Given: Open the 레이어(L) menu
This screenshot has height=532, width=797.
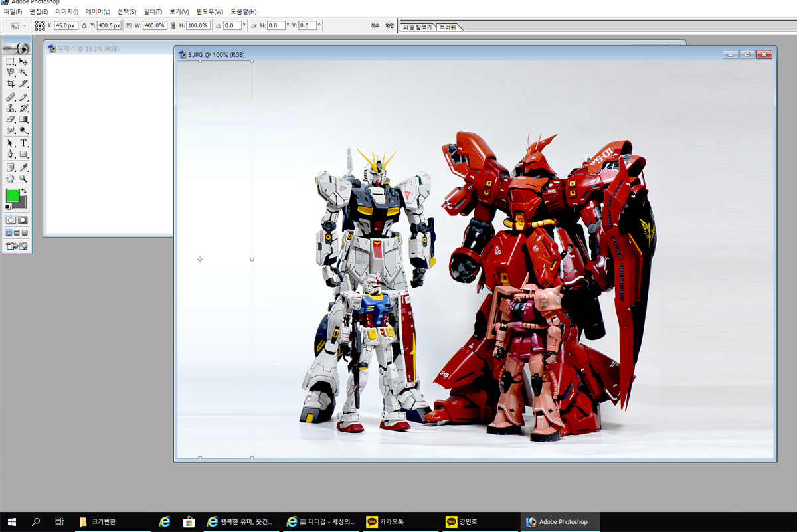Looking at the screenshot, I should [x=98, y=12].
